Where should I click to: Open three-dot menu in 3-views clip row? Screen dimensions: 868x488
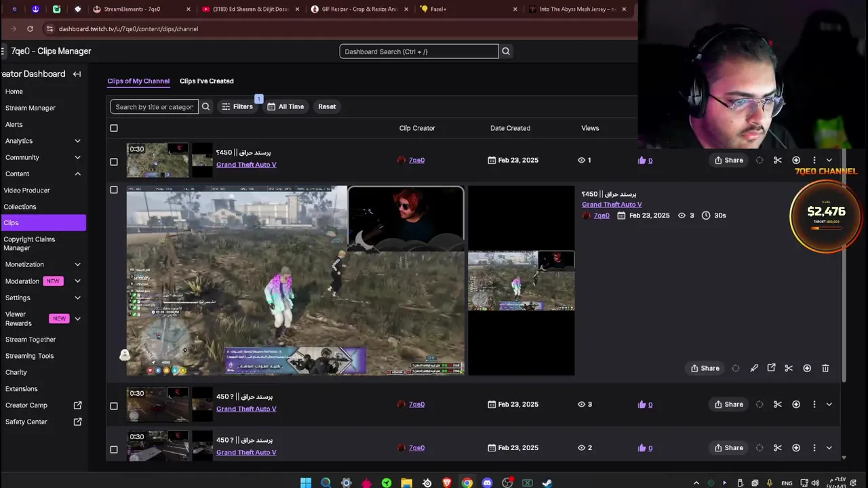tap(814, 405)
